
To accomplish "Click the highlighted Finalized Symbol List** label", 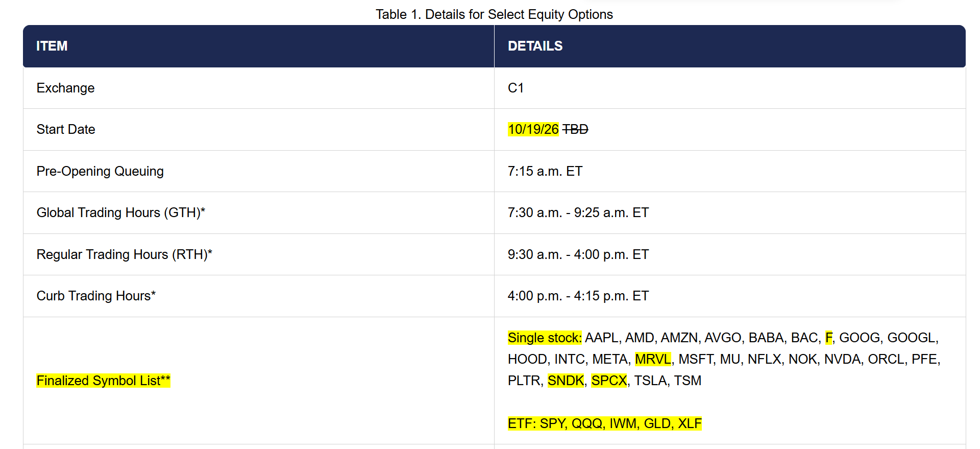I will [103, 381].
